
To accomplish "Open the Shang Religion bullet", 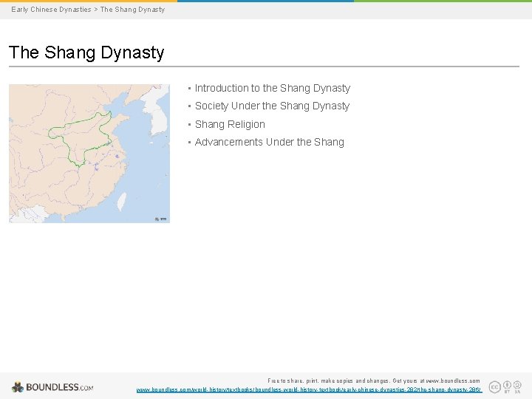I will pyautogui.click(x=230, y=124).
